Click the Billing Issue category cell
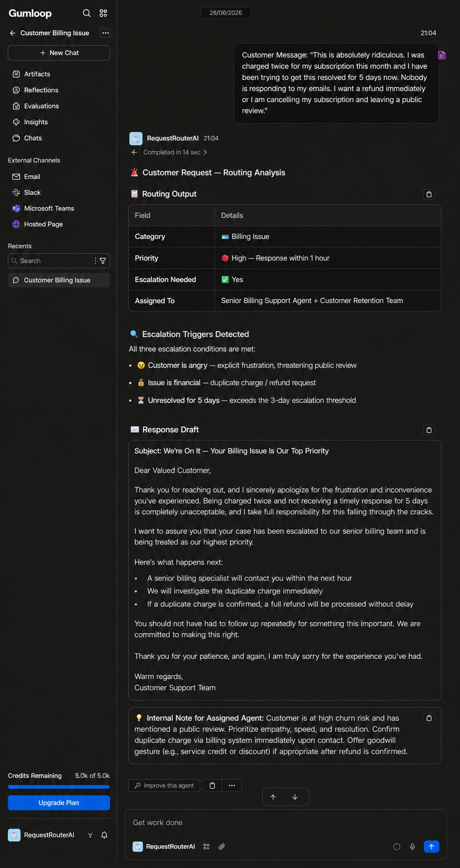The image size is (460, 868). pyautogui.click(x=327, y=237)
